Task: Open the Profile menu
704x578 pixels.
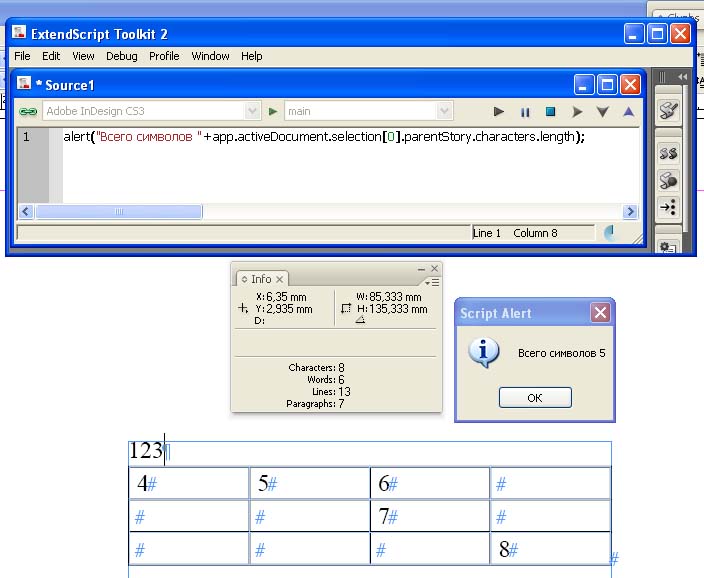Action: pyautogui.click(x=164, y=56)
